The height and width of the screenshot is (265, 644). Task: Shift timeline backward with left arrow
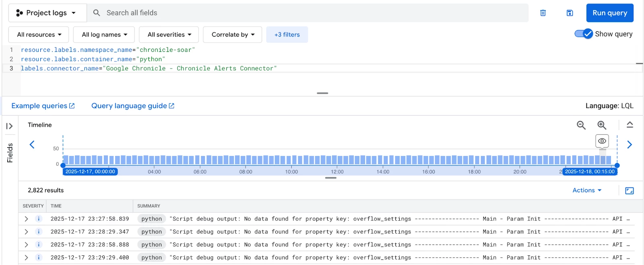(x=32, y=144)
